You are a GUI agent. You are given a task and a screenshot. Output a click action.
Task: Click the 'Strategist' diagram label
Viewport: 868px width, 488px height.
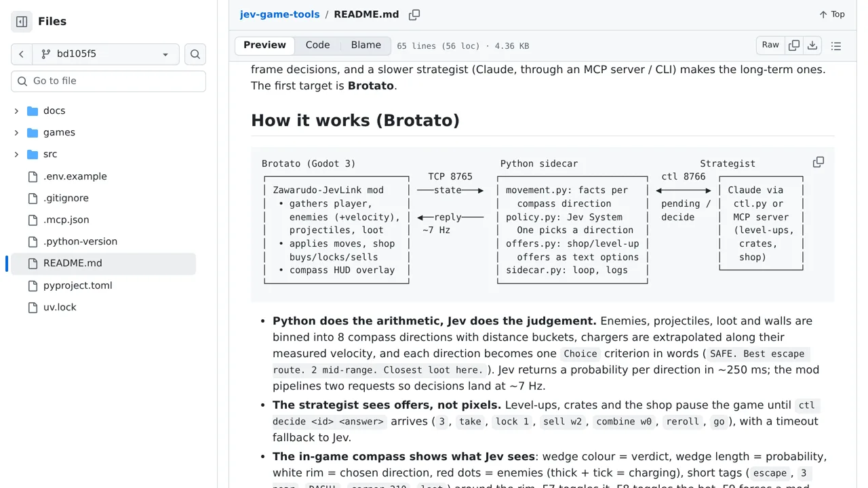pyautogui.click(x=728, y=164)
